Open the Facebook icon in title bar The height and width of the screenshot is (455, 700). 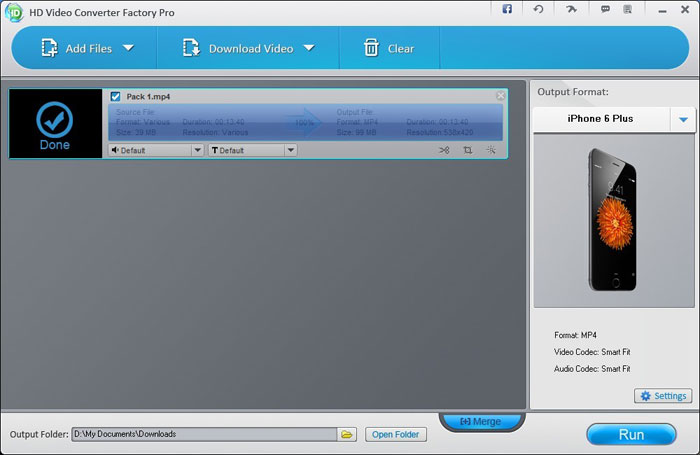(x=507, y=9)
